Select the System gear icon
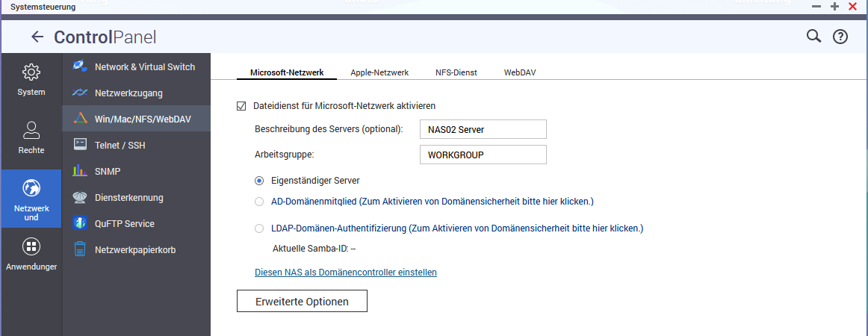Screen dimensions: 868x336 coord(31,72)
